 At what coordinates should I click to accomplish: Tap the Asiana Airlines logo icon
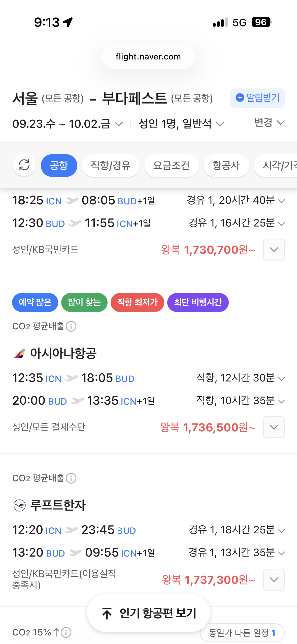pos(20,353)
